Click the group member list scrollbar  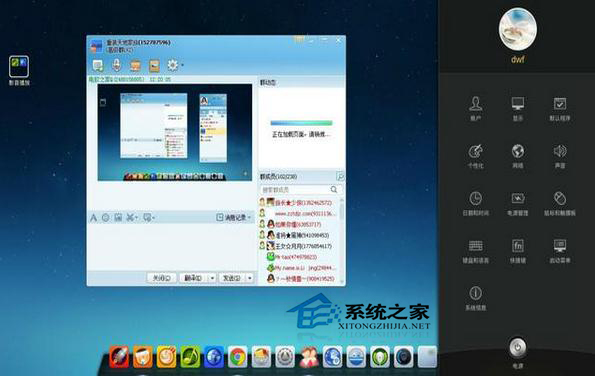click(342, 211)
